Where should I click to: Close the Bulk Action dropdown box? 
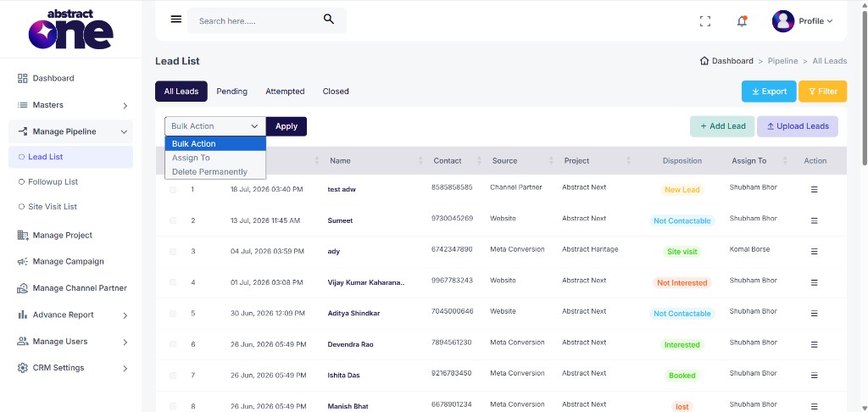tap(215, 126)
